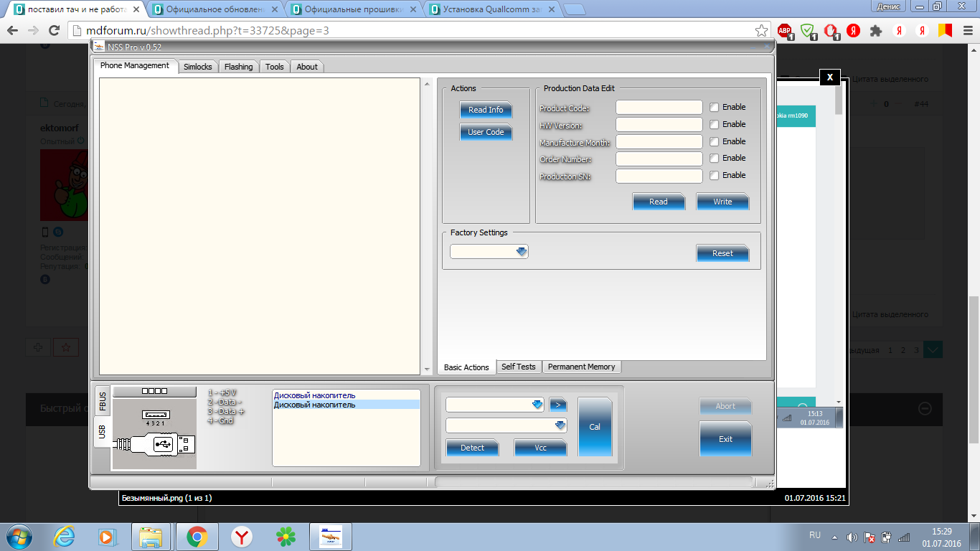Enable the Manufacture Month checkbox

(715, 141)
